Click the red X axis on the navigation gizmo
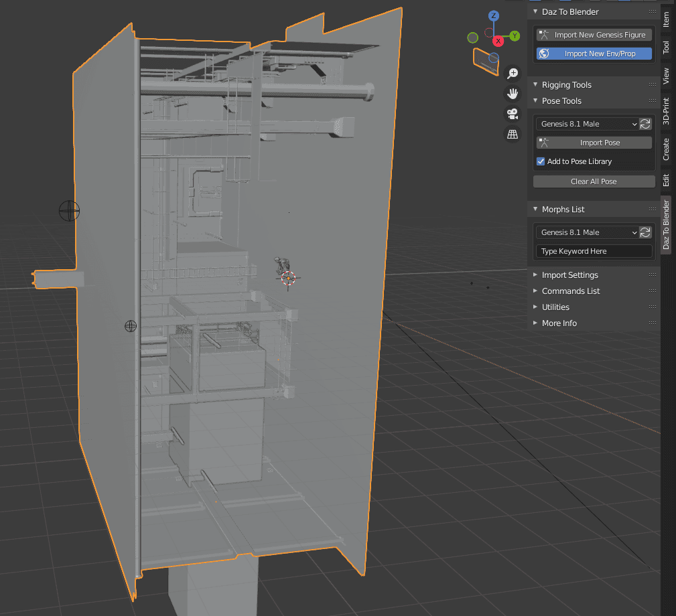Screen dimensions: 676x616 tap(498, 40)
